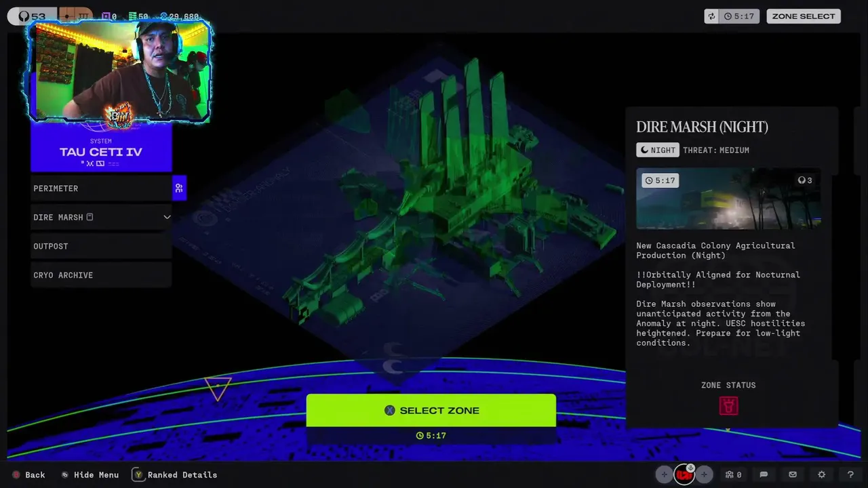Image resolution: width=868 pixels, height=488 pixels.
Task: Click the THREAT: MEDIUM label
Action: tap(716, 150)
